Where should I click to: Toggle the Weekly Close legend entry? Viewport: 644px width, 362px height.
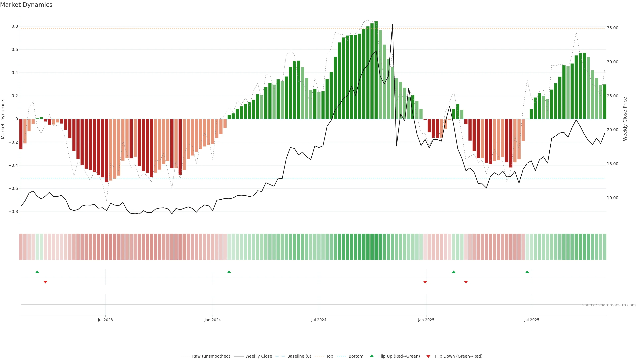coord(258,356)
